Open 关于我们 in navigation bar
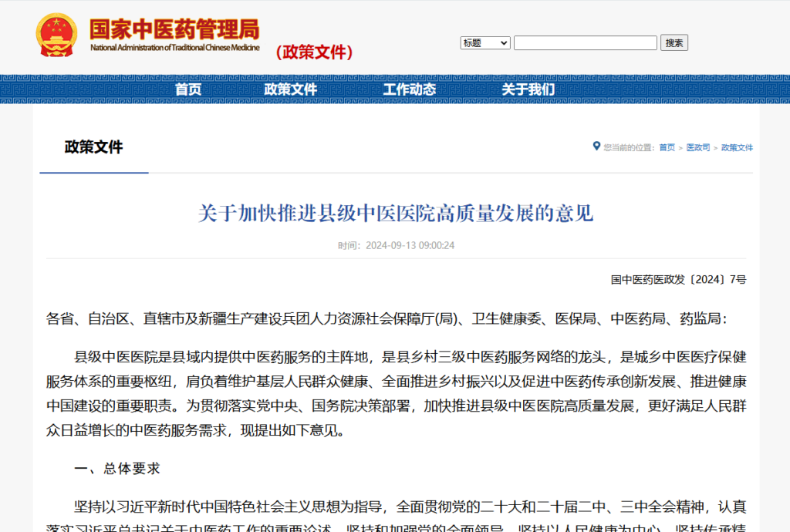The image size is (790, 532). [x=528, y=89]
